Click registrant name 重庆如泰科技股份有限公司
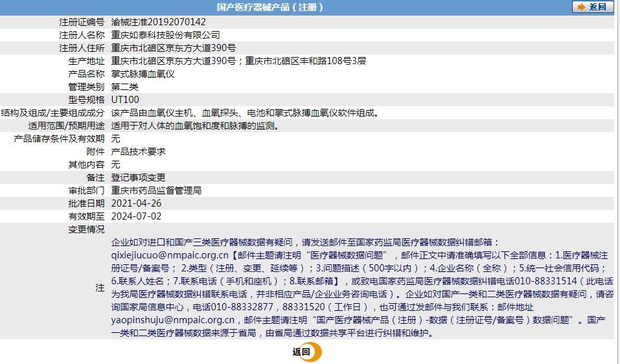The image size is (620, 364). click(x=165, y=35)
